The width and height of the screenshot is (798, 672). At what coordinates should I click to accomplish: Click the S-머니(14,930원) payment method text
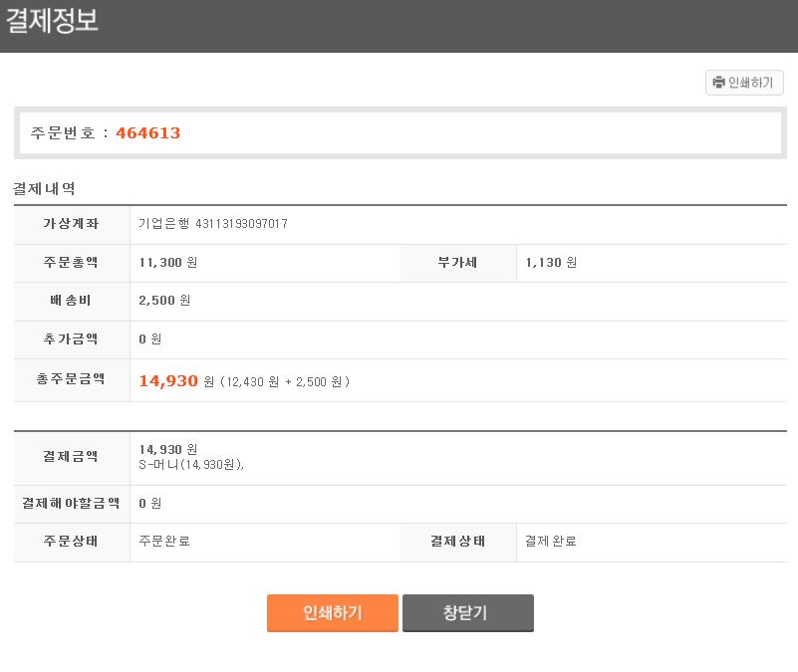tap(191, 464)
